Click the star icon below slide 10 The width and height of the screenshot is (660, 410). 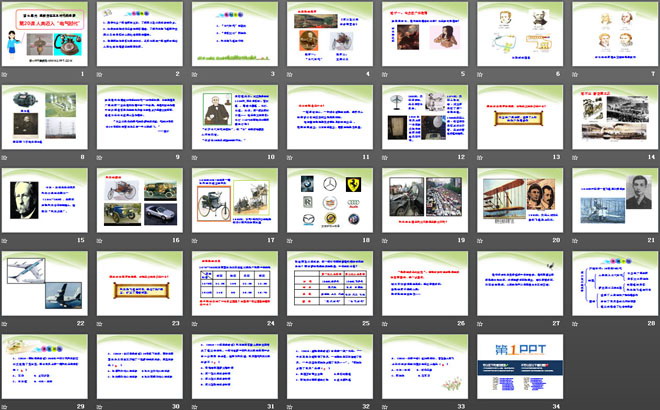click(196, 158)
